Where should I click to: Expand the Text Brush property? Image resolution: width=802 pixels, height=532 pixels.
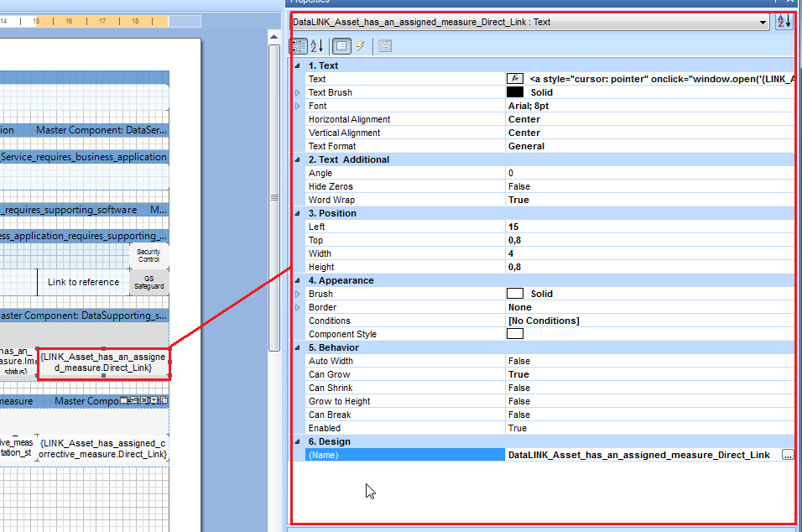[297, 92]
